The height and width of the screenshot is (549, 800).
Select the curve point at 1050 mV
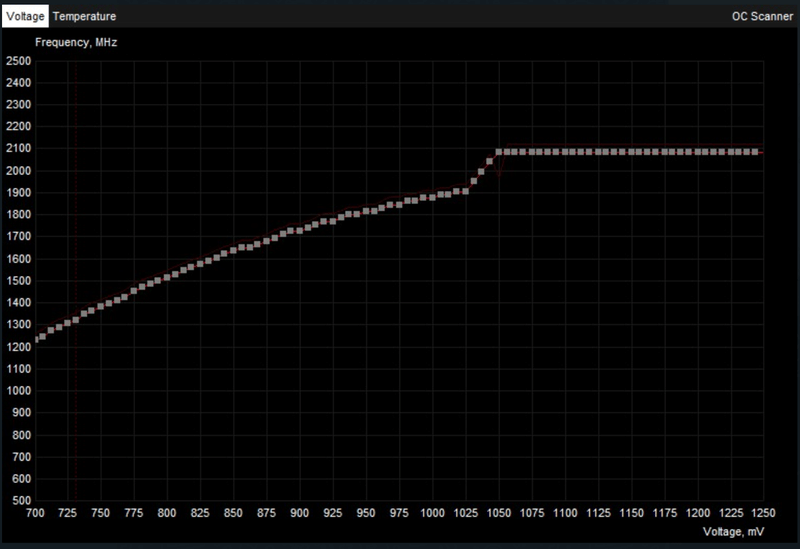click(x=499, y=152)
